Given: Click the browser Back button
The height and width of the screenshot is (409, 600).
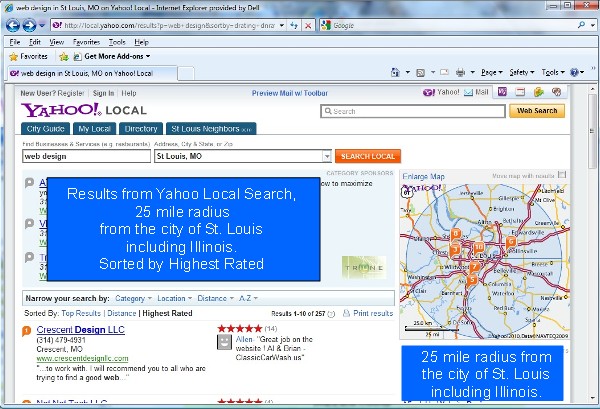Looking at the screenshot, I should pos(14,25).
